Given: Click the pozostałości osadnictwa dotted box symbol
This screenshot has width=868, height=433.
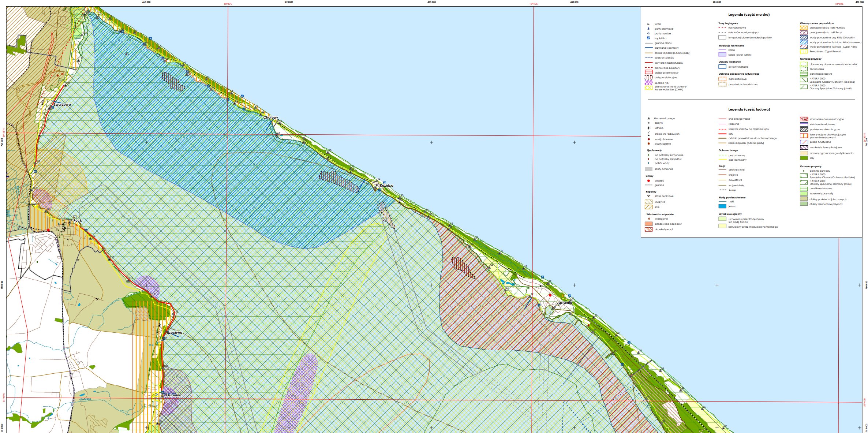Looking at the screenshot, I should coord(722,84).
